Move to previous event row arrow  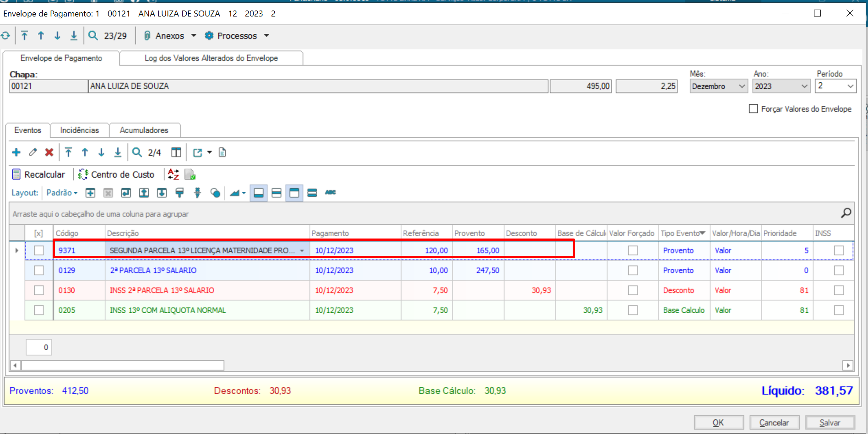click(85, 152)
